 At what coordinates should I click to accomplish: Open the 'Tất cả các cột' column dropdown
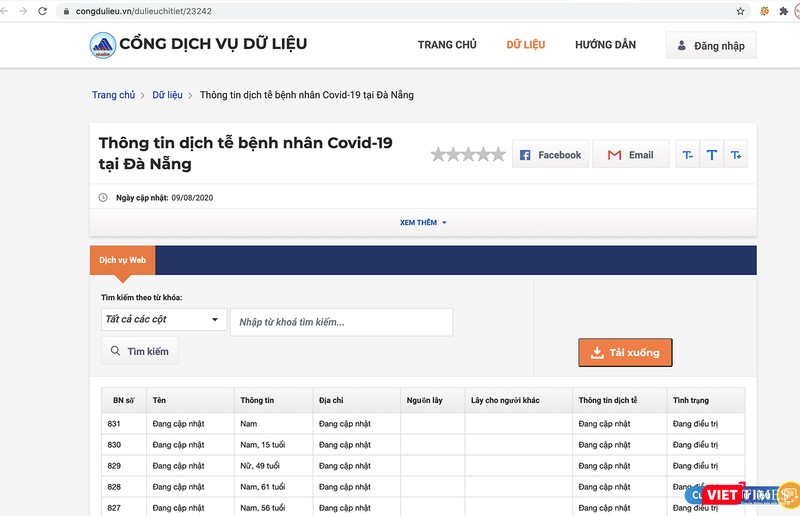(x=163, y=320)
